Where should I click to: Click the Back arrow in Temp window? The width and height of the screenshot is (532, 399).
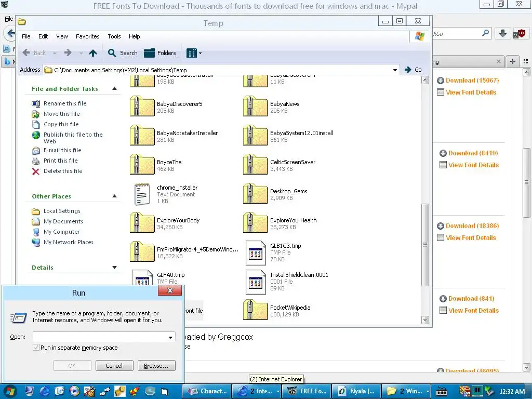26,53
